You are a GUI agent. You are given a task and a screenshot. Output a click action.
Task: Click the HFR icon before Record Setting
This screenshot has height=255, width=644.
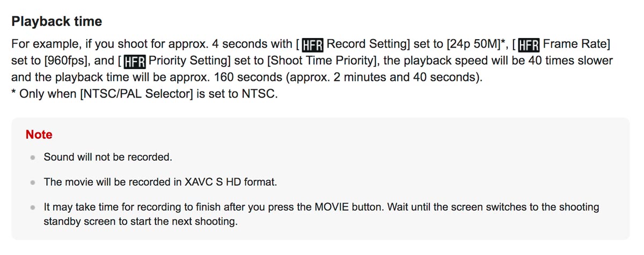312,43
